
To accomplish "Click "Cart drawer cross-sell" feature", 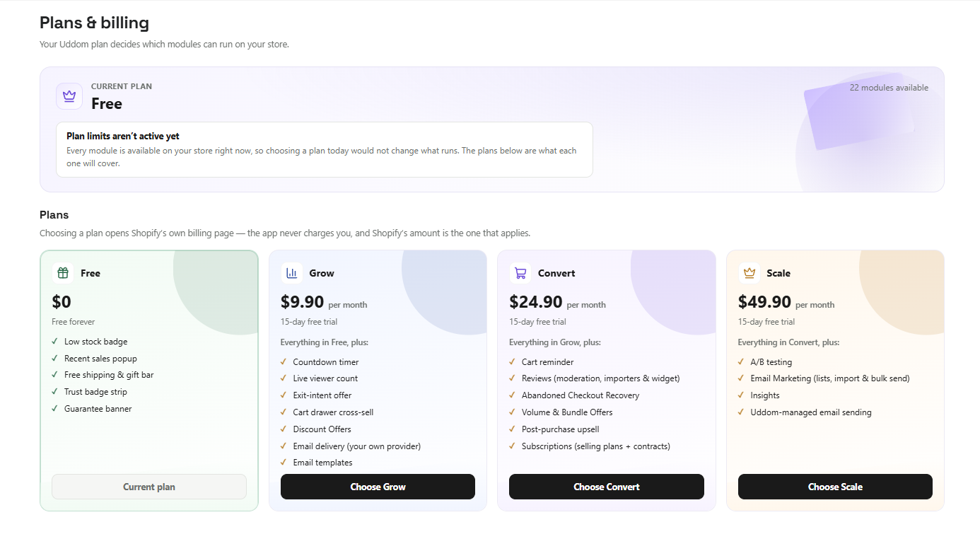I will pyautogui.click(x=333, y=412).
